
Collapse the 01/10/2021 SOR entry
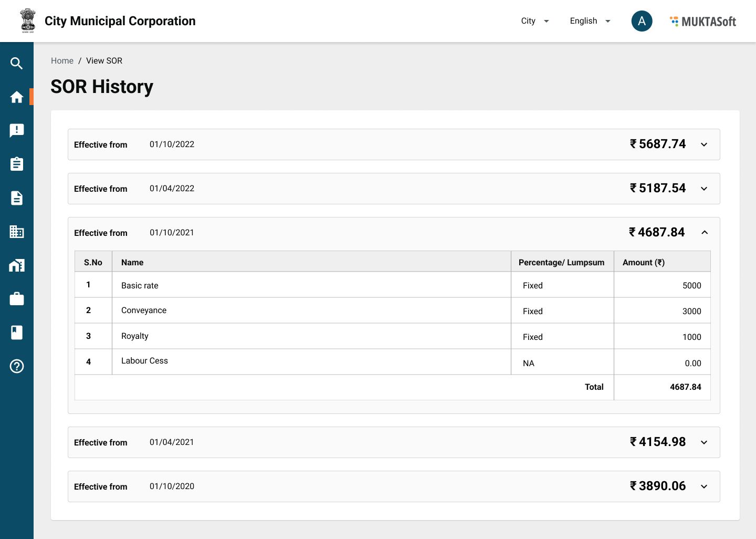click(705, 232)
